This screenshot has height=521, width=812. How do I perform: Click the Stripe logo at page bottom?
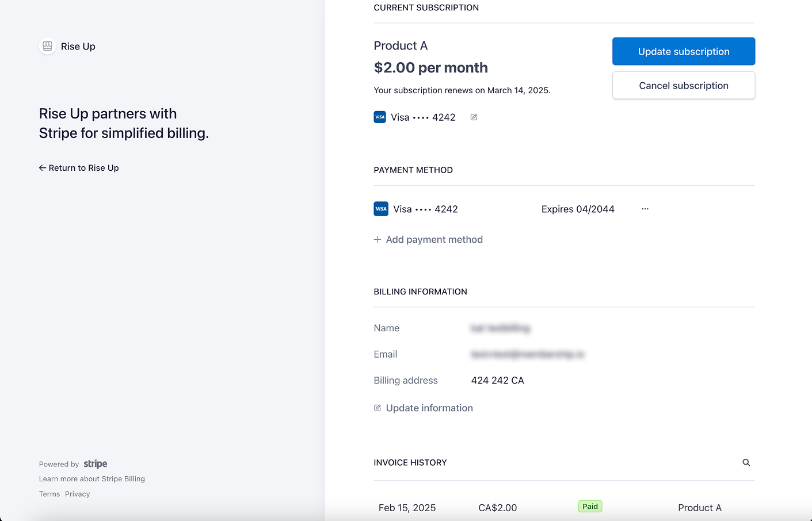pyautogui.click(x=95, y=463)
